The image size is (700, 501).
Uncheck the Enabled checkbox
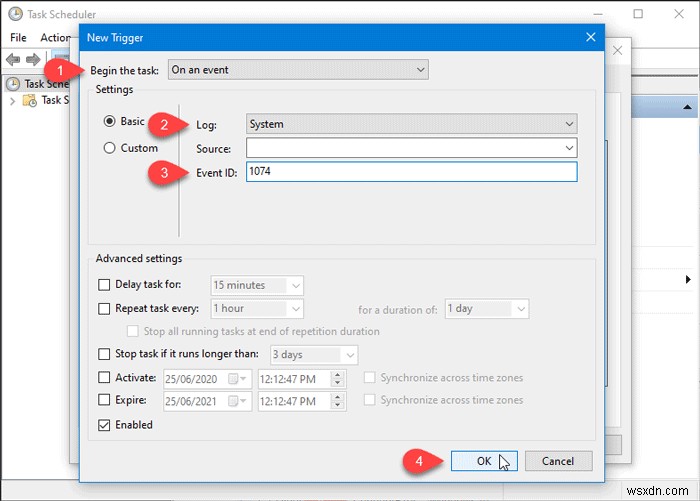coord(104,425)
